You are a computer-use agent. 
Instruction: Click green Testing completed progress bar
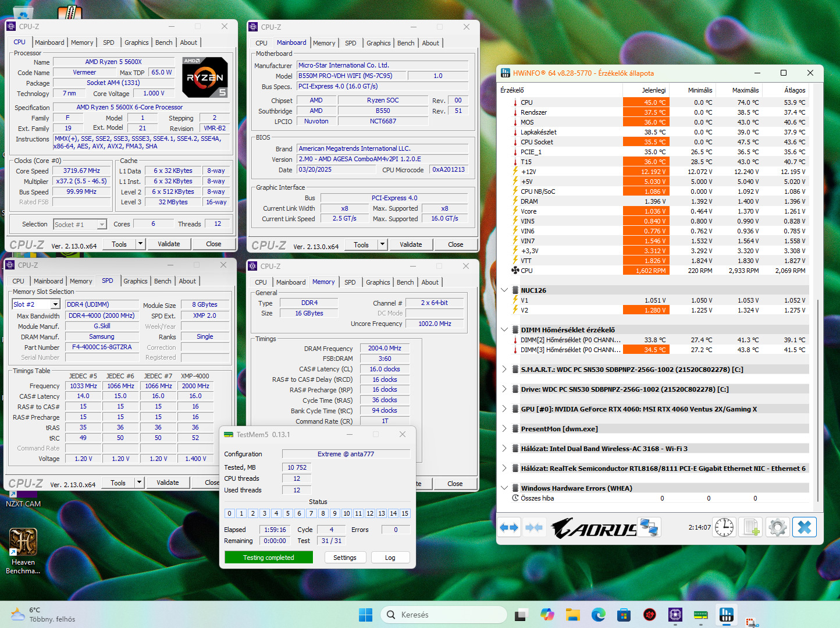pyautogui.click(x=269, y=558)
